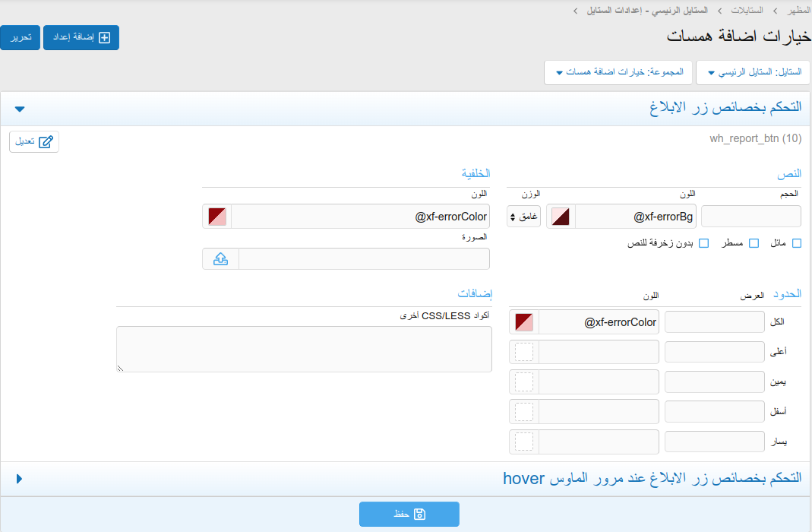Enable the مائل italic checkbox
The image size is (812, 532).
tap(796, 243)
